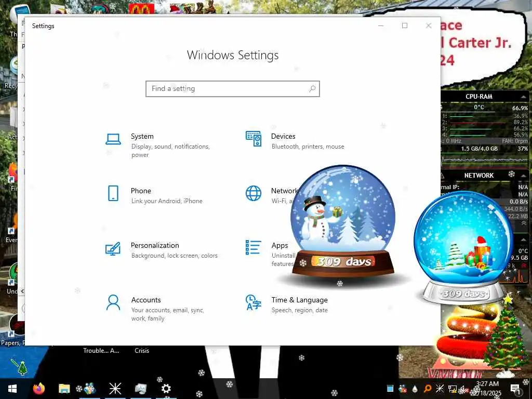
Task: Click the gifts snow globe widget
Action: 463,248
